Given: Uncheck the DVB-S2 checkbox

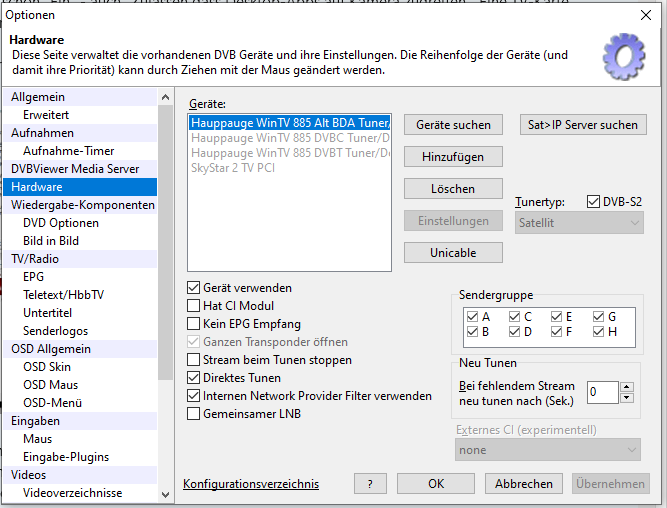Looking at the screenshot, I should tap(593, 202).
